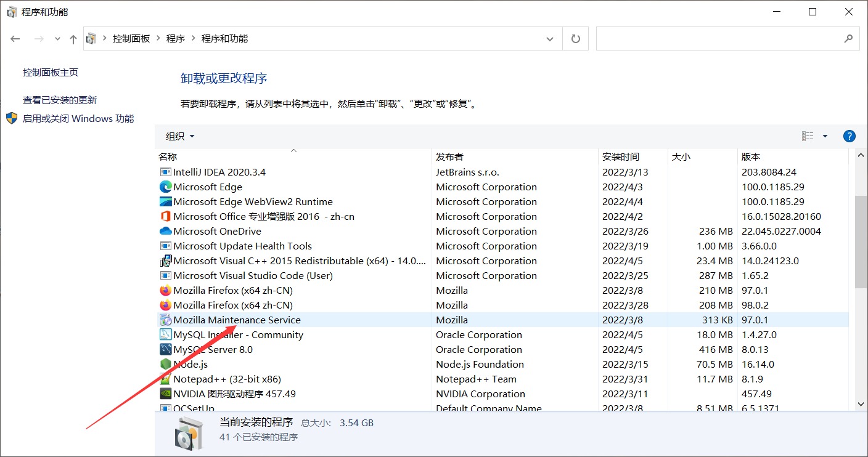Click the Firefox icon dated 2022/3/28
The height and width of the screenshot is (457, 868).
[165, 305]
